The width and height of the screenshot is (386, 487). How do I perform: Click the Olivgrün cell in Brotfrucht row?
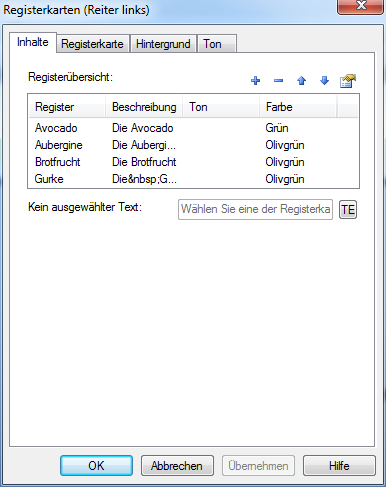pyautogui.click(x=285, y=162)
